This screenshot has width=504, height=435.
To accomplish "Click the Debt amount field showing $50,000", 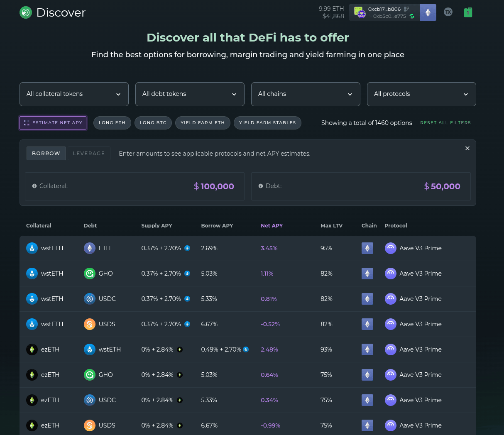I will point(361,186).
